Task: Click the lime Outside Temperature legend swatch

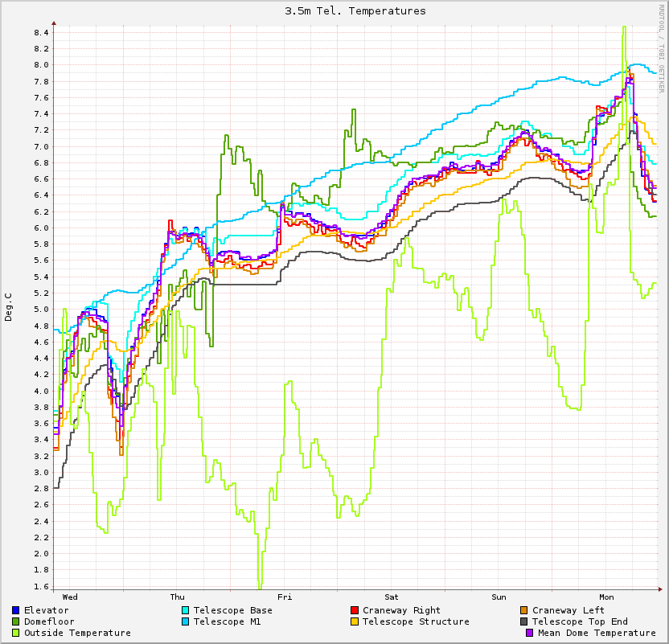Action: point(16,633)
